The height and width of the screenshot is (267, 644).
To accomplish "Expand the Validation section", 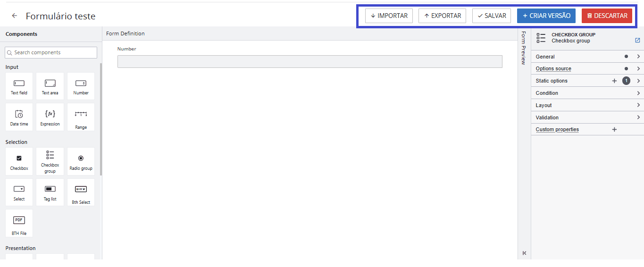I will point(587,117).
